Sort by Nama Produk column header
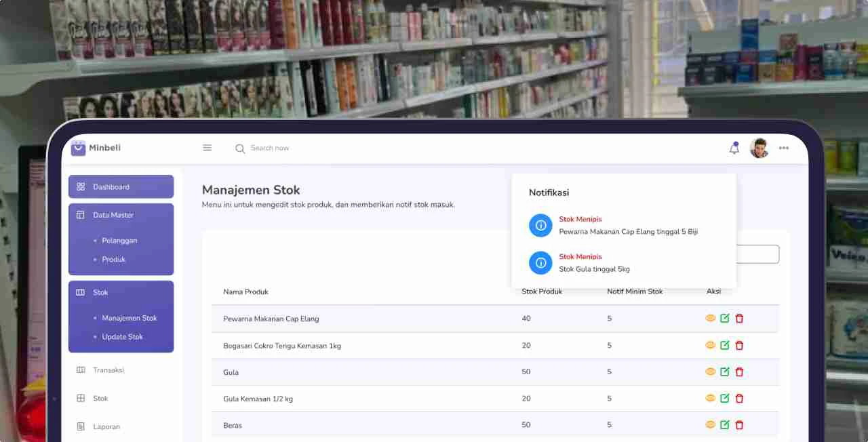Image resolution: width=868 pixels, height=442 pixels. tap(245, 292)
